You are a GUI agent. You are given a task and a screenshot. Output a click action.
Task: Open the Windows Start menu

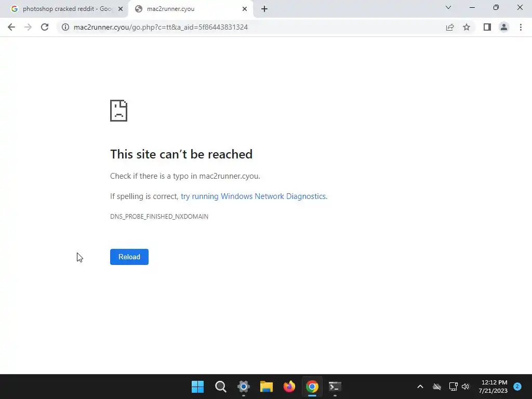197,387
